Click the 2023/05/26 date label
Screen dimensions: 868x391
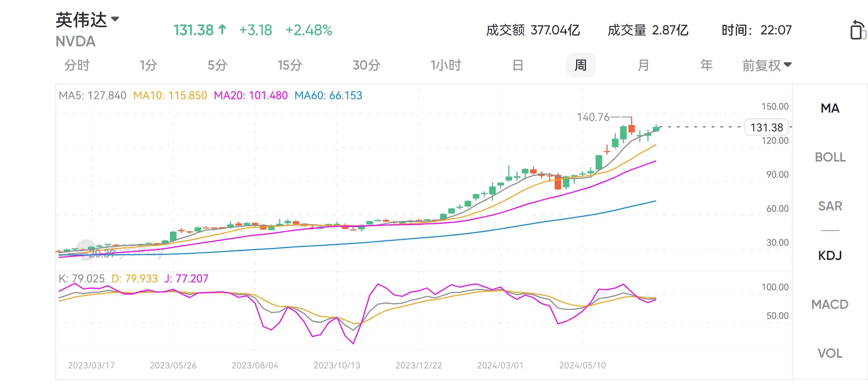173,365
